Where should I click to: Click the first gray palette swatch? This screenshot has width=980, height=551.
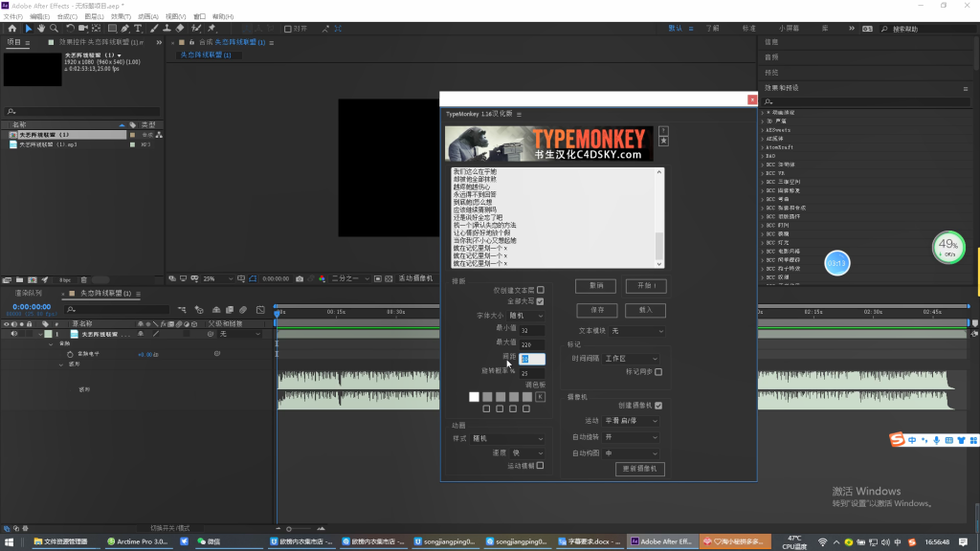[487, 397]
